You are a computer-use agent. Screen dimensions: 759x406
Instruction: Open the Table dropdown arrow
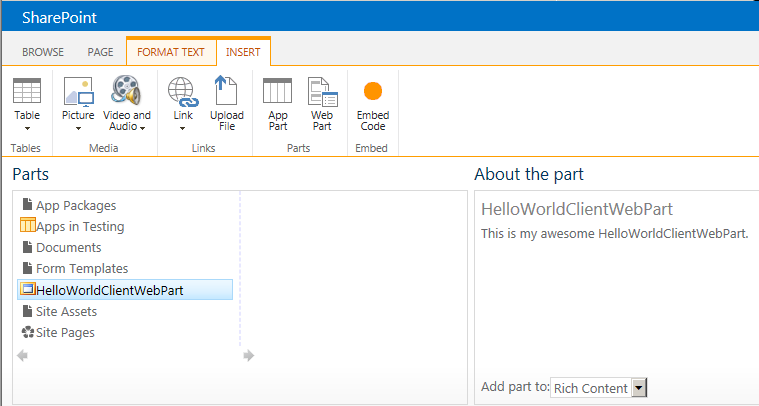click(x=27, y=129)
